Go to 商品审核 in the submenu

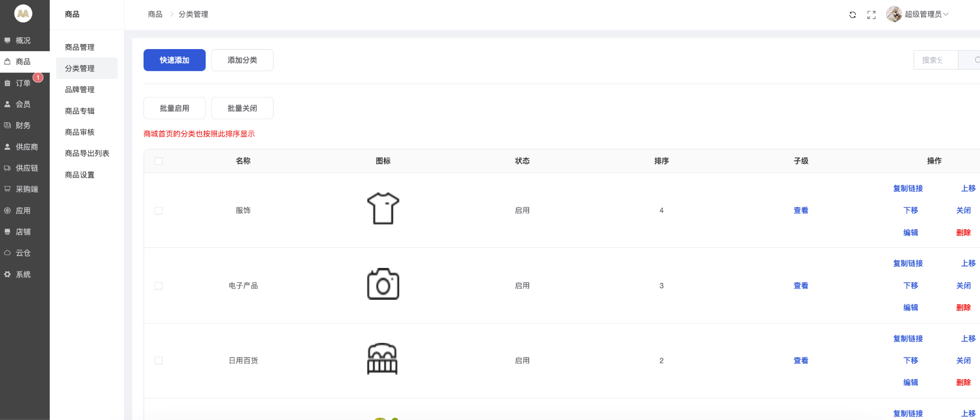[x=80, y=132]
